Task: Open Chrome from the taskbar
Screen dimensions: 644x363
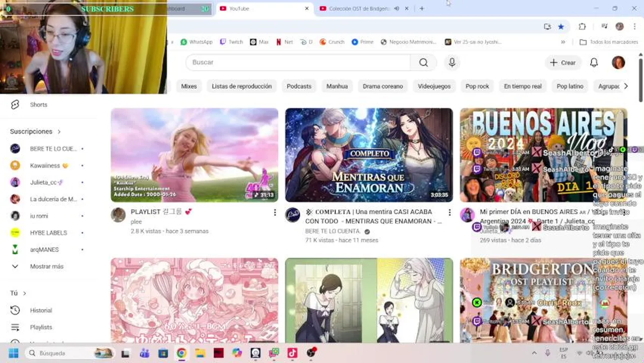Action: click(181, 353)
